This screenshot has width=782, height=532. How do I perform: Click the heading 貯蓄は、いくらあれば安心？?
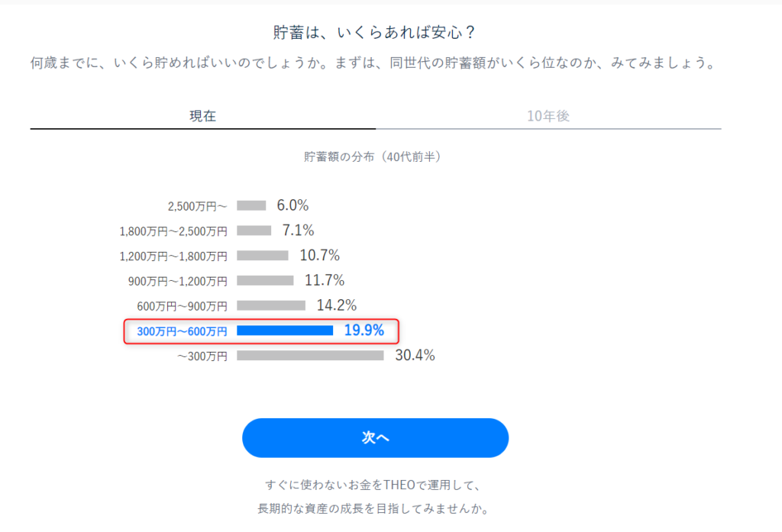374,32
